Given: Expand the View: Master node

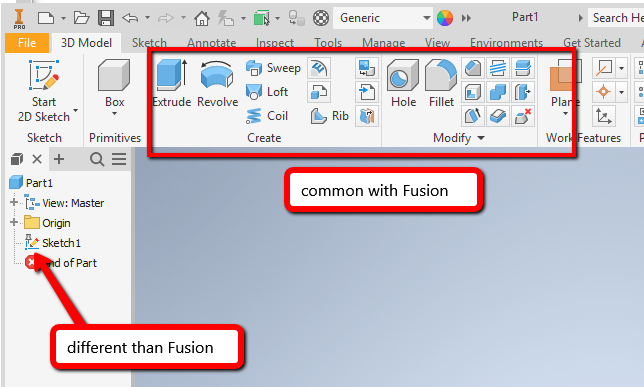Looking at the screenshot, I should coord(14,202).
